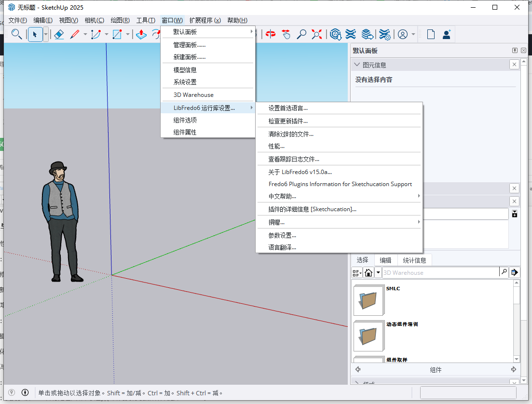The width and height of the screenshot is (532, 404).
Task: Open the Rectangle tool dropdown arrow
Action: point(127,34)
